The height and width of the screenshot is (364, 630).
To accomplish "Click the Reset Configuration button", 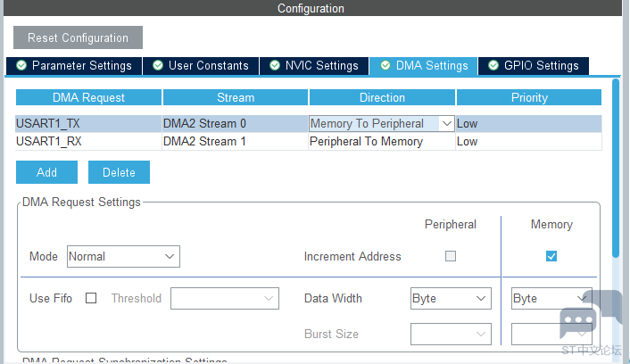I will [78, 37].
